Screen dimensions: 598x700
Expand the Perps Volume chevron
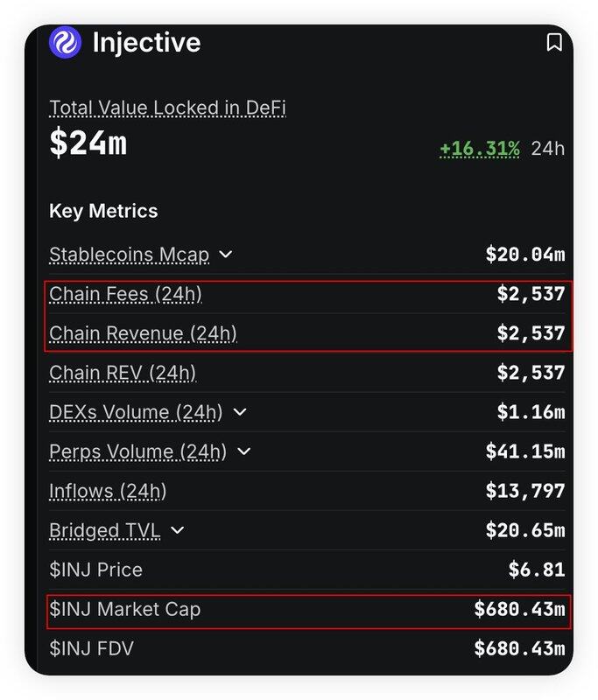point(244,451)
